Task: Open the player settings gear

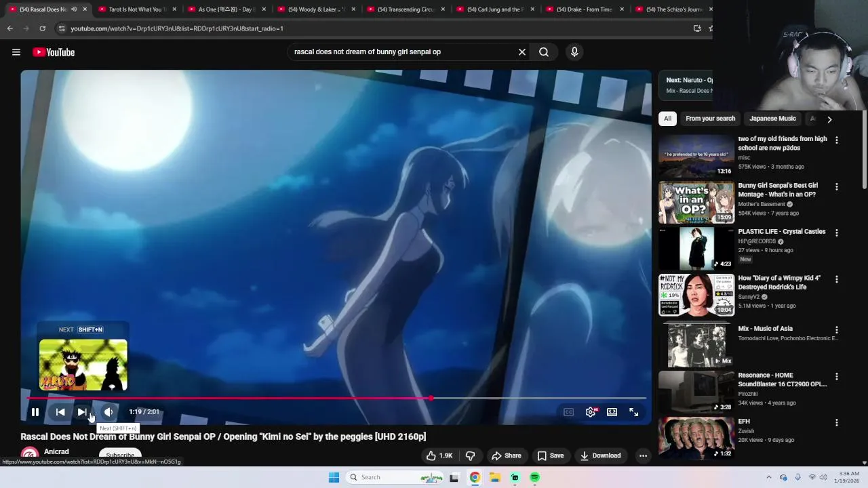Action: (x=591, y=412)
